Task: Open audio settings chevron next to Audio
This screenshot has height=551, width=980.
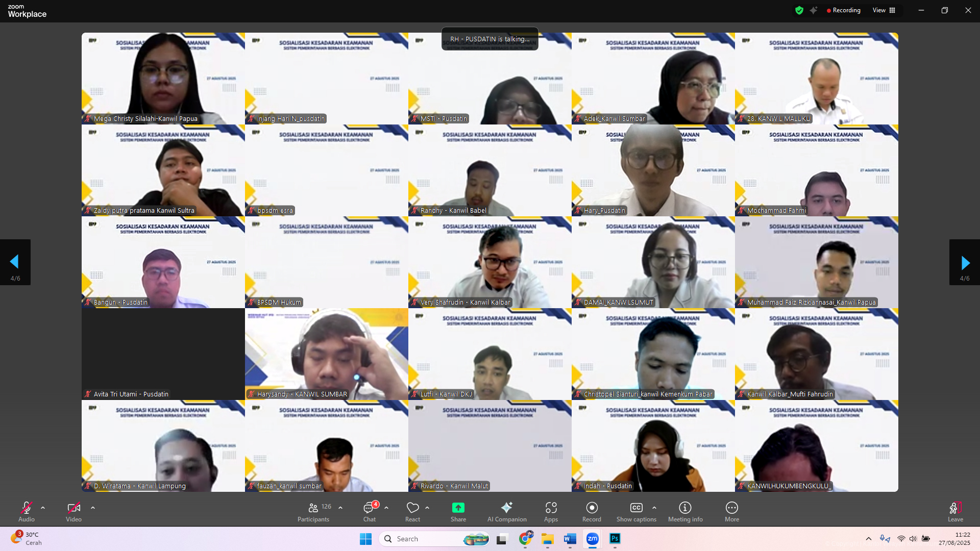Action: (x=43, y=508)
